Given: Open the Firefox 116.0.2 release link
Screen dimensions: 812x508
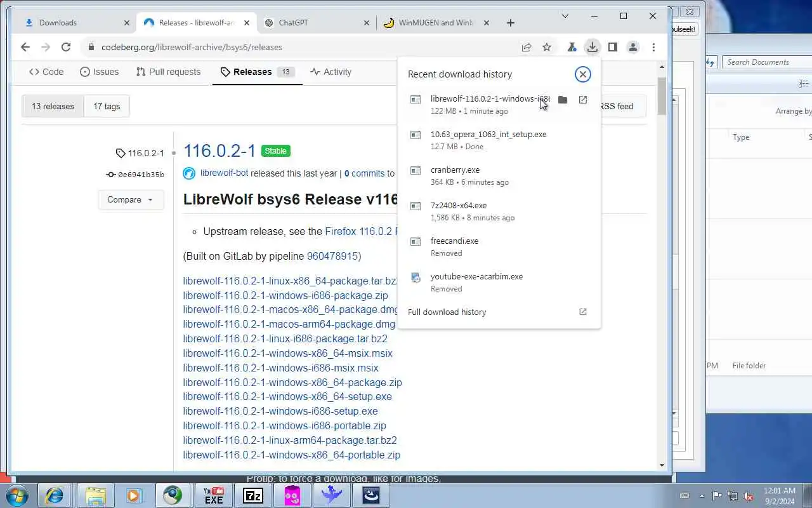Looking at the screenshot, I should point(361,232).
